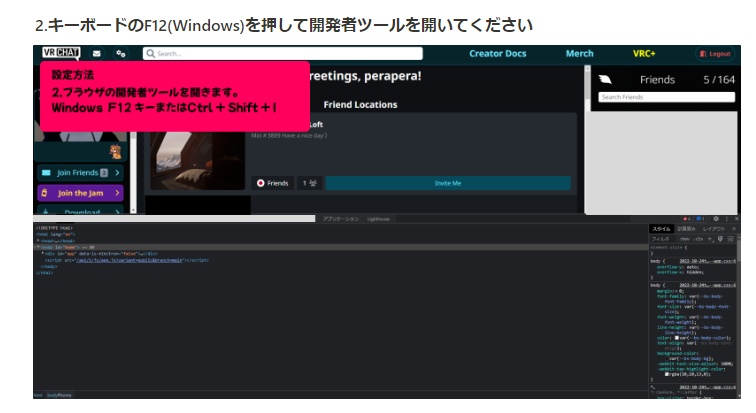Open the Creator Docs link
The height and width of the screenshot is (413, 756).
click(498, 53)
